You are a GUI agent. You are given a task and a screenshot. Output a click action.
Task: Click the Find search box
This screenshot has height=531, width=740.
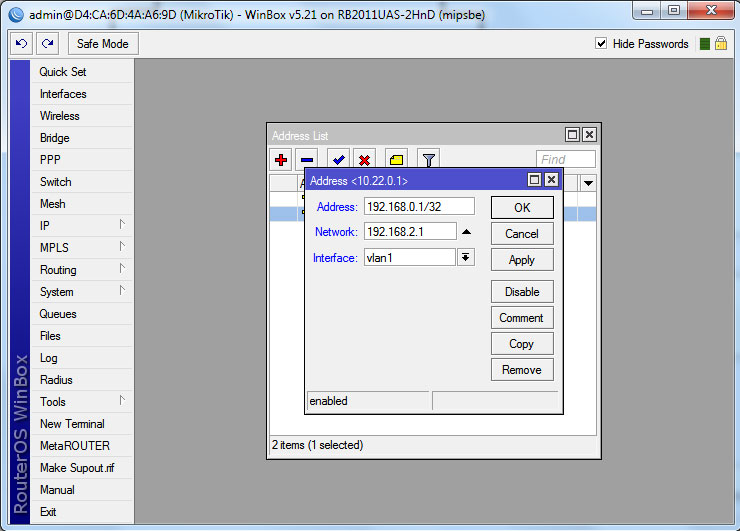566,160
